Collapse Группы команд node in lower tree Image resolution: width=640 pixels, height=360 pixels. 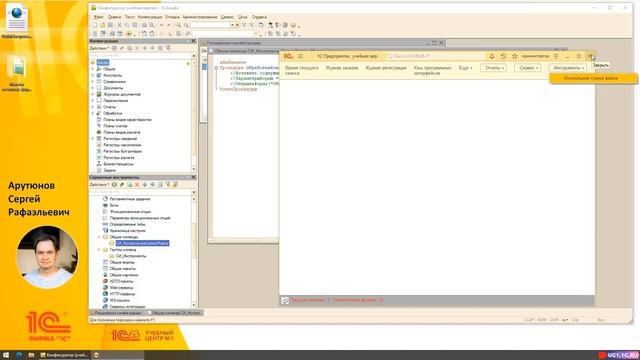tap(99, 249)
